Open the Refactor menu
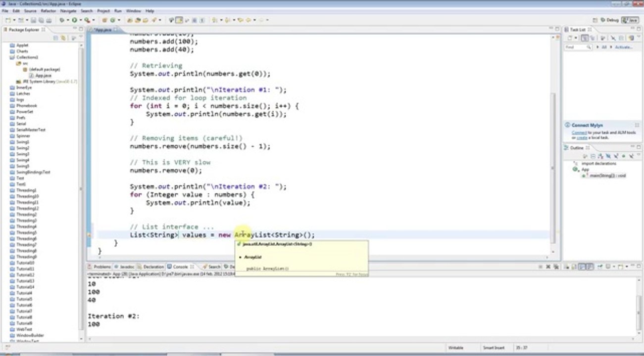 tap(49, 10)
